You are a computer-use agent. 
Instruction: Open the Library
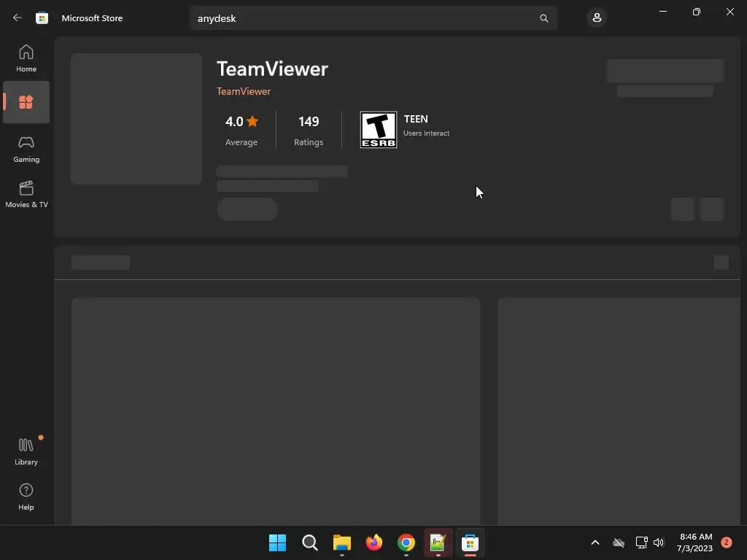click(x=26, y=451)
